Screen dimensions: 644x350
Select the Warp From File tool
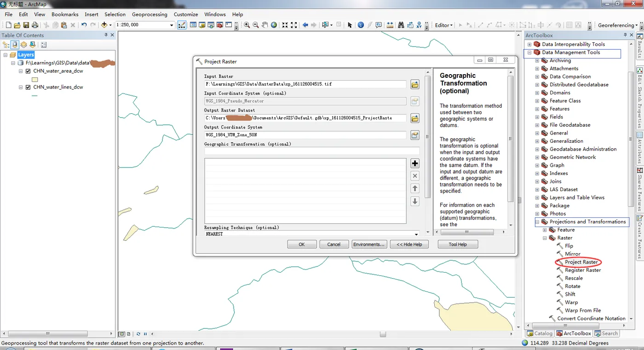click(x=583, y=310)
